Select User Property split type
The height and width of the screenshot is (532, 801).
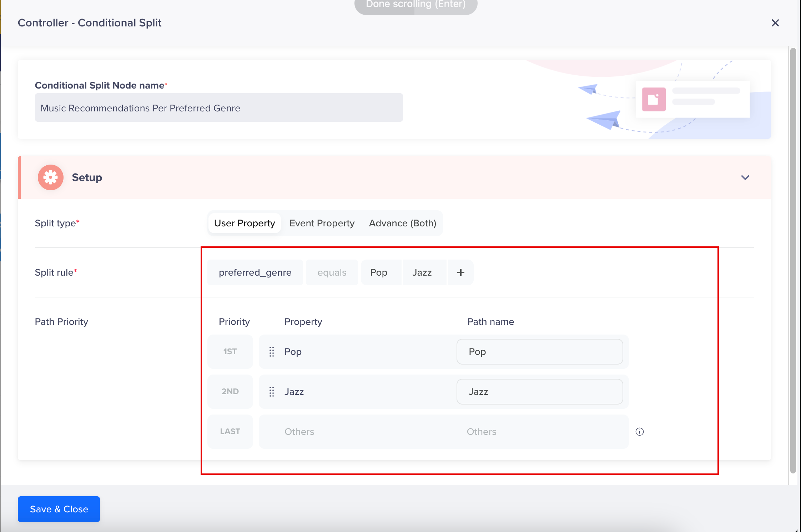[x=245, y=223]
